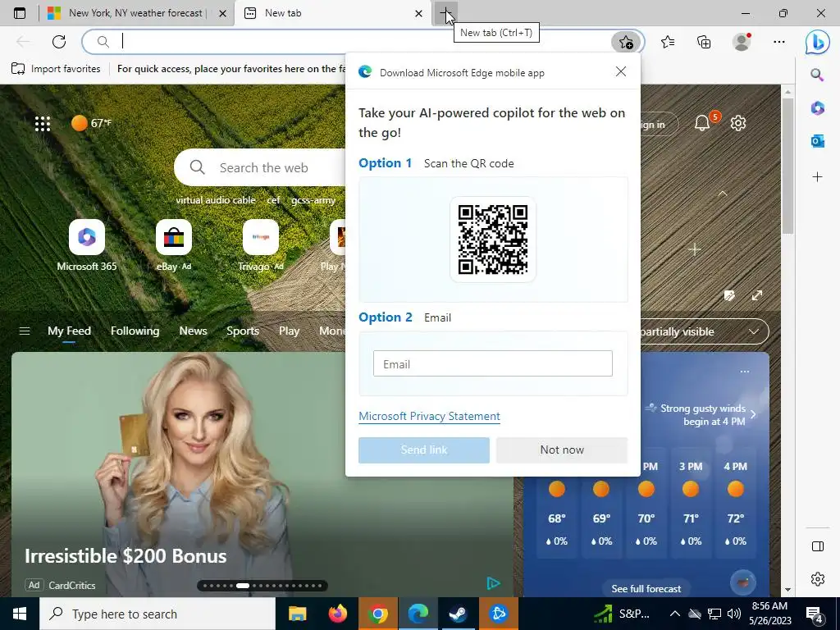The width and height of the screenshot is (840, 630).
Task: Open weather card ellipsis menu
Action: (x=745, y=372)
